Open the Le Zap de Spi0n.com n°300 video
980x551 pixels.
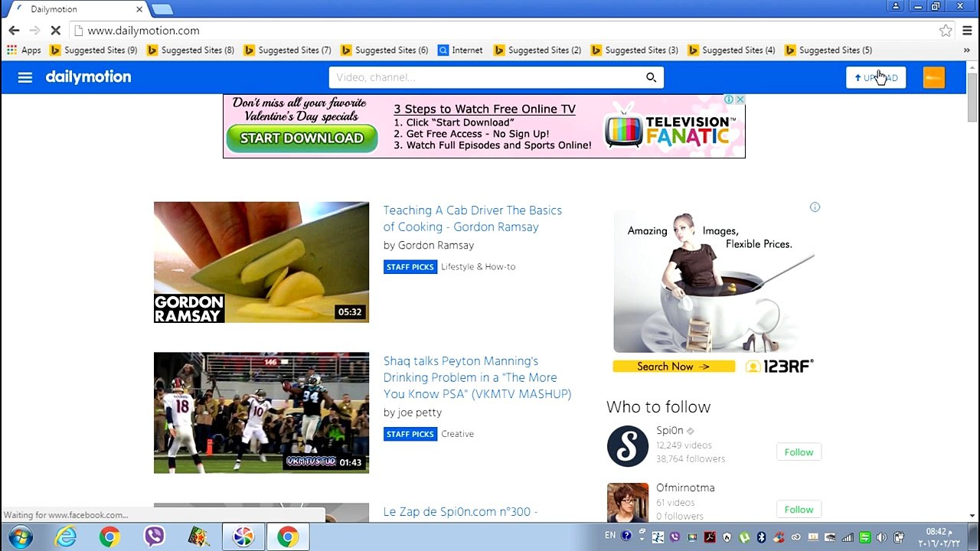coord(460,512)
